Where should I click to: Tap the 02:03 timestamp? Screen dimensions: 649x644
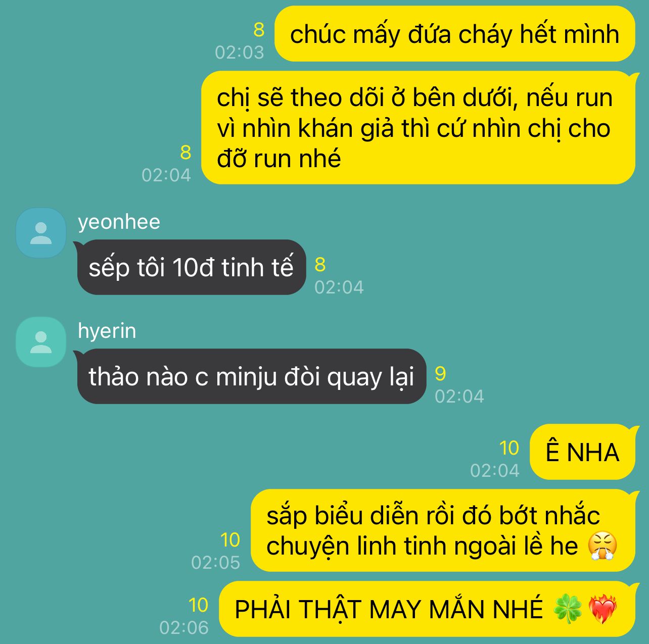(240, 52)
